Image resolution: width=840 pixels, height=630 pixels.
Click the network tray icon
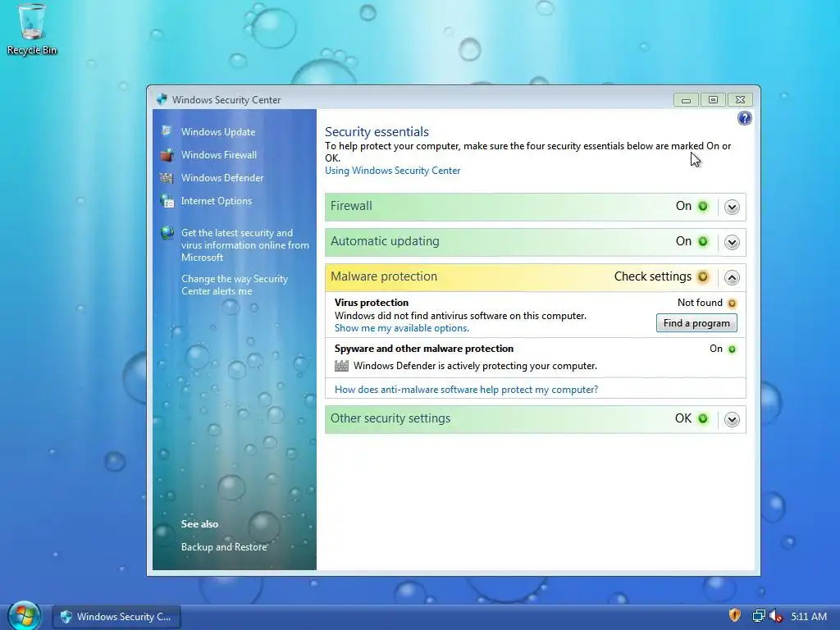(x=759, y=616)
